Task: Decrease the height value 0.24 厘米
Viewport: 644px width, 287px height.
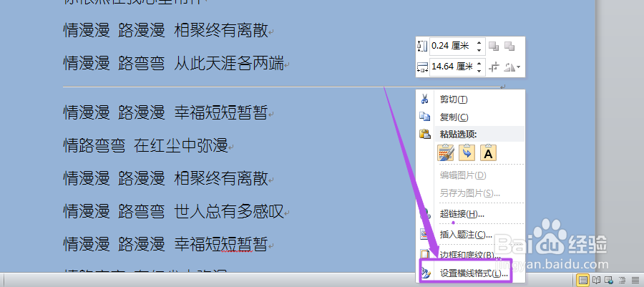Action: 479,49
